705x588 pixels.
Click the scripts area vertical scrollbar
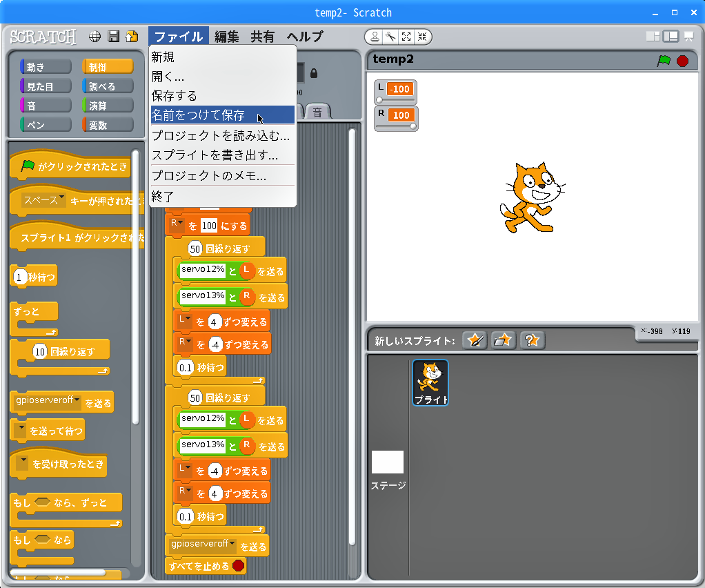pos(352,337)
